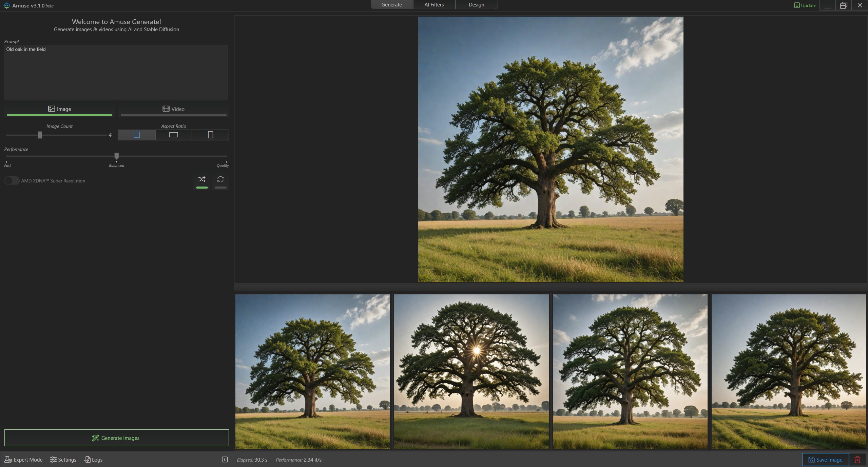Image resolution: width=868 pixels, height=467 pixels.
Task: Switch to Image generation mode
Action: coord(59,109)
